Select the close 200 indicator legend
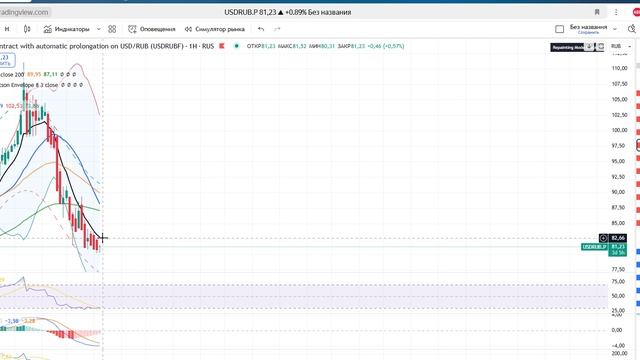 coord(12,74)
